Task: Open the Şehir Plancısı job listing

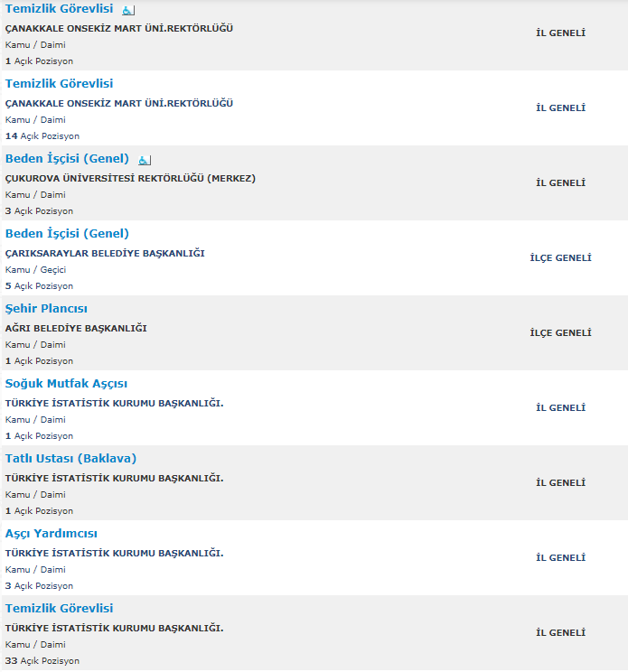Action: click(46, 309)
